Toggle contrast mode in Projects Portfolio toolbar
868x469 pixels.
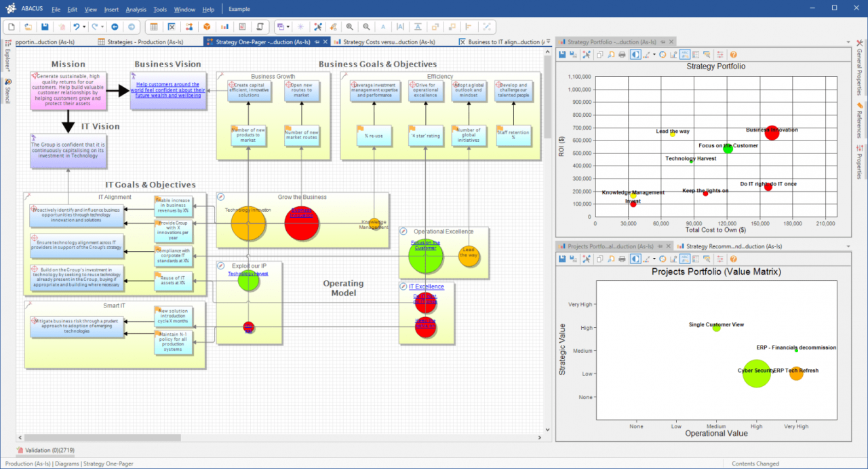[635, 259]
